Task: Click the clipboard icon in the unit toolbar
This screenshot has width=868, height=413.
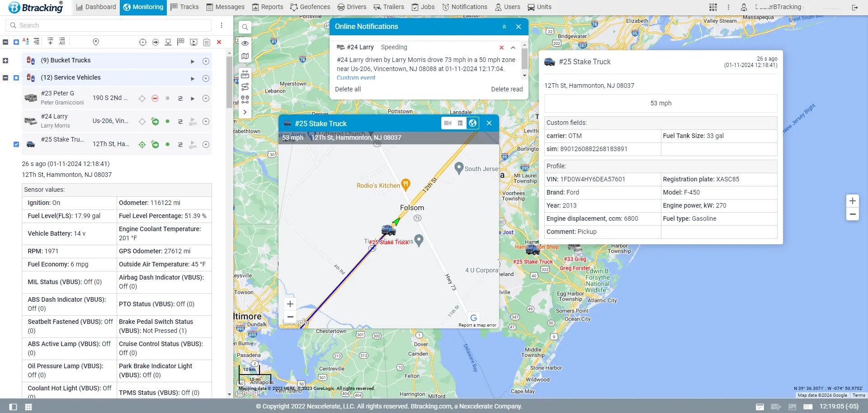Action: coord(207,42)
